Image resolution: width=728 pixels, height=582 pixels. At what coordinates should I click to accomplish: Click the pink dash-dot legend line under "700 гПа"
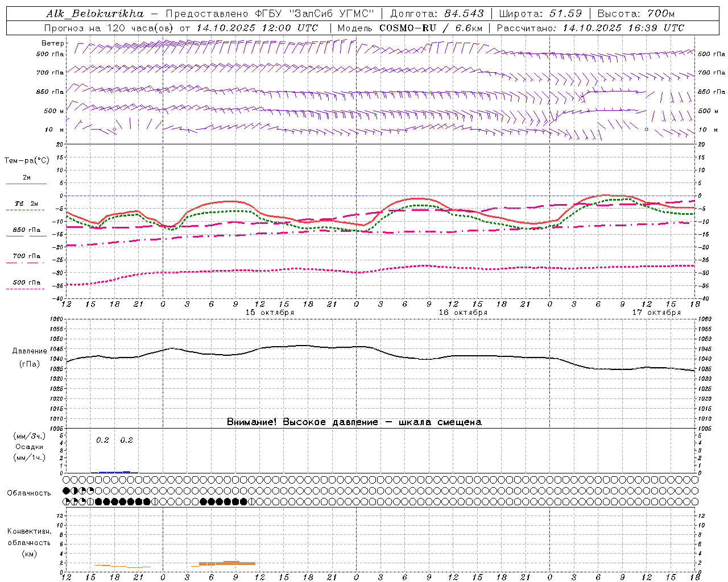pos(26,263)
